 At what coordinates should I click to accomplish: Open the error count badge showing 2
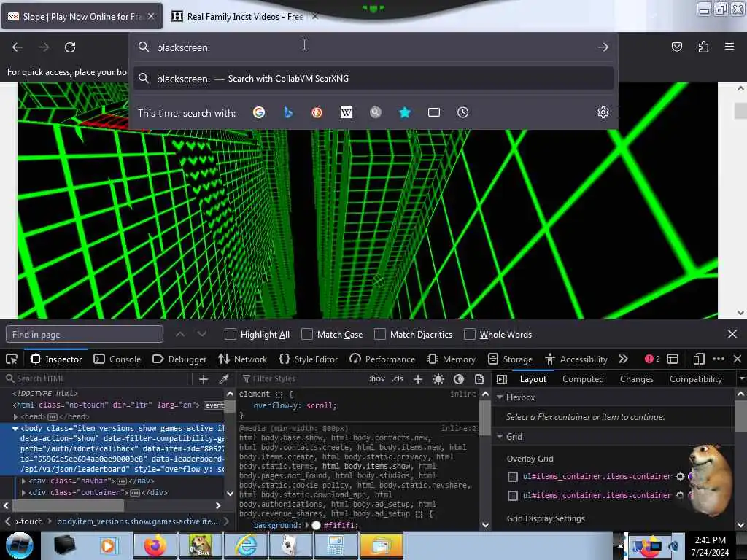[x=652, y=359]
